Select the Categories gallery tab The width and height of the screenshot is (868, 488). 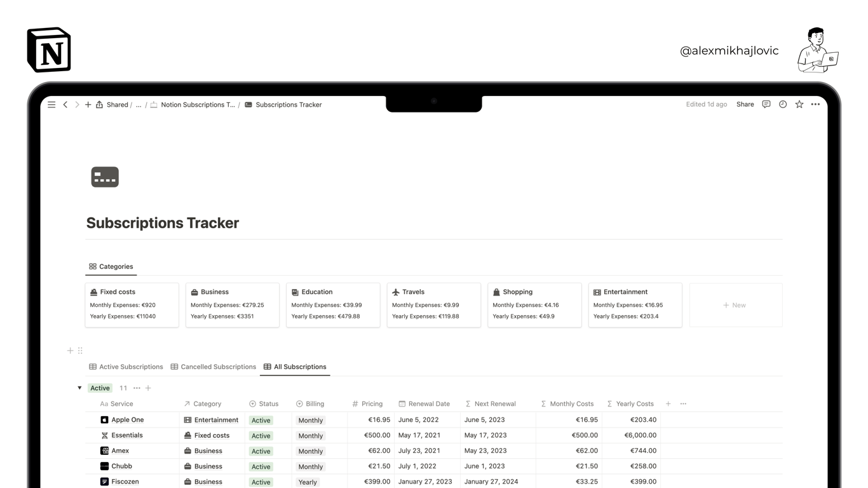[x=111, y=266]
